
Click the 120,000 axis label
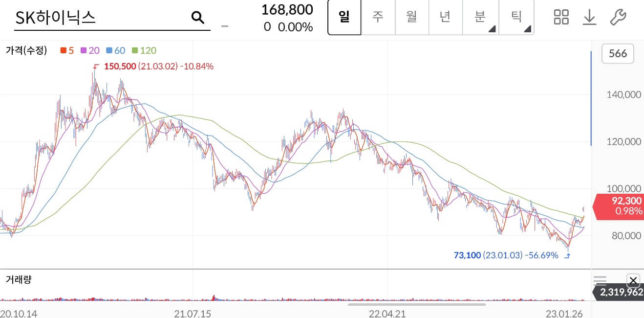pos(623,142)
